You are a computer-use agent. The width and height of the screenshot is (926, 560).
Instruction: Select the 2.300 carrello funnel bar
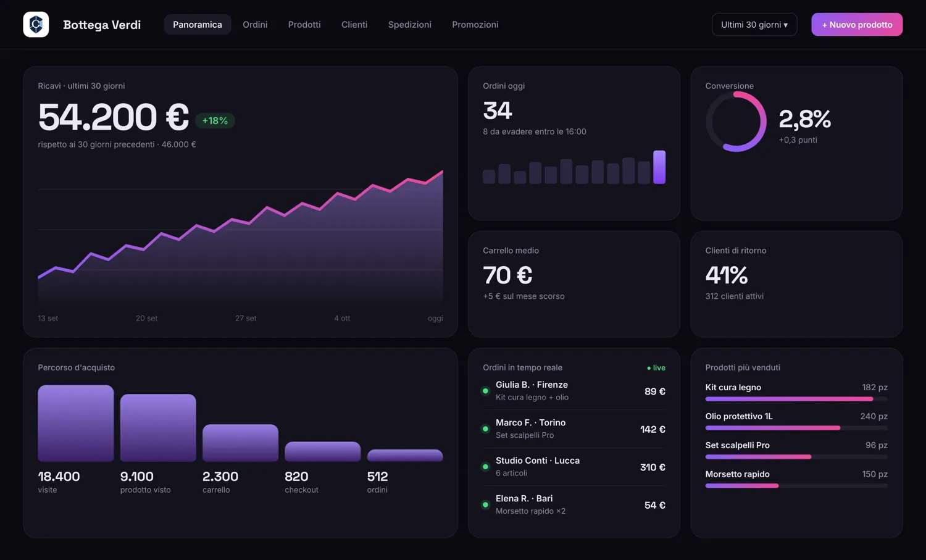(x=240, y=443)
